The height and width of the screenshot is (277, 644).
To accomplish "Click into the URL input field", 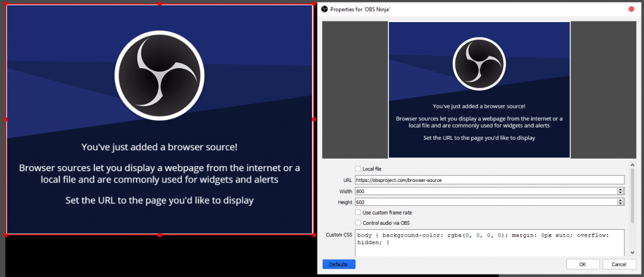I will (489, 180).
